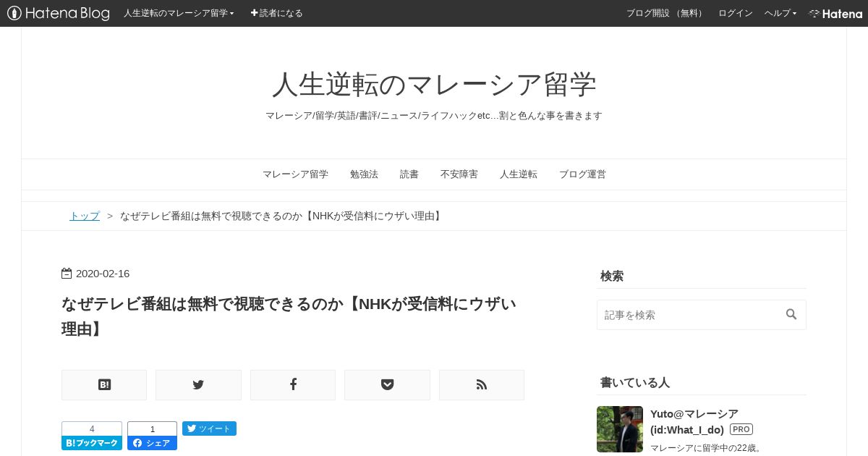868x456 pixels.
Task: Open Yuto@マレーシア (id:What_I_do) profile link
Action: coord(694,421)
